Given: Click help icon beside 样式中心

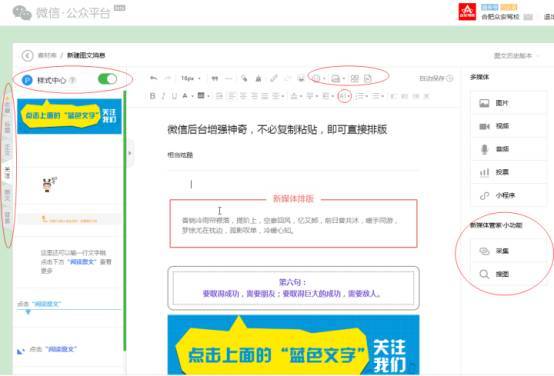Looking at the screenshot, I should click(x=72, y=80).
